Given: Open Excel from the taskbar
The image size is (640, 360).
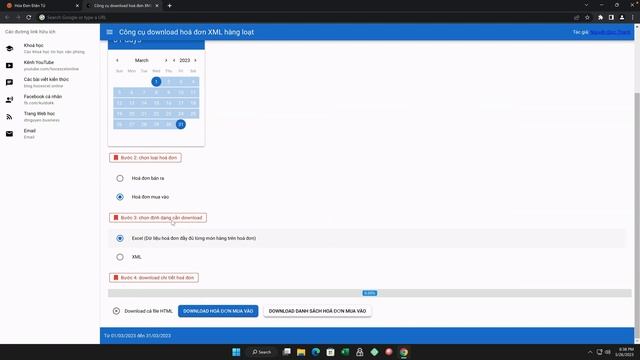Looking at the screenshot, I should (x=345, y=352).
